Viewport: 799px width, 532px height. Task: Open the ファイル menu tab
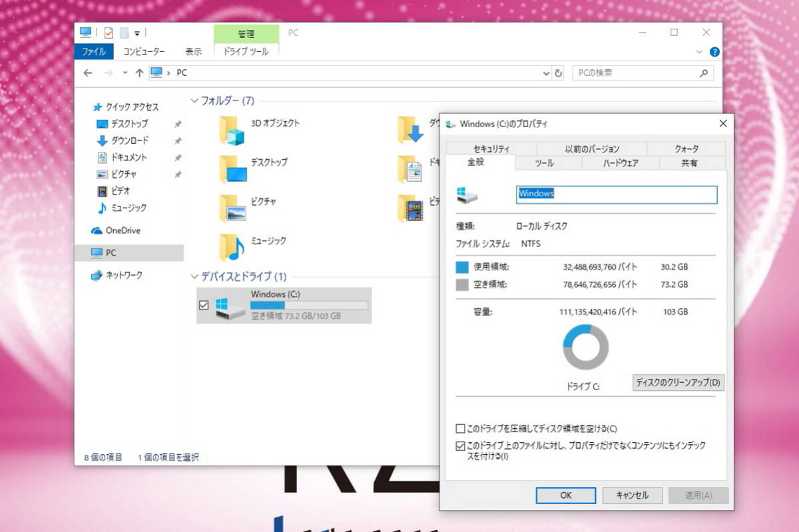coord(94,51)
